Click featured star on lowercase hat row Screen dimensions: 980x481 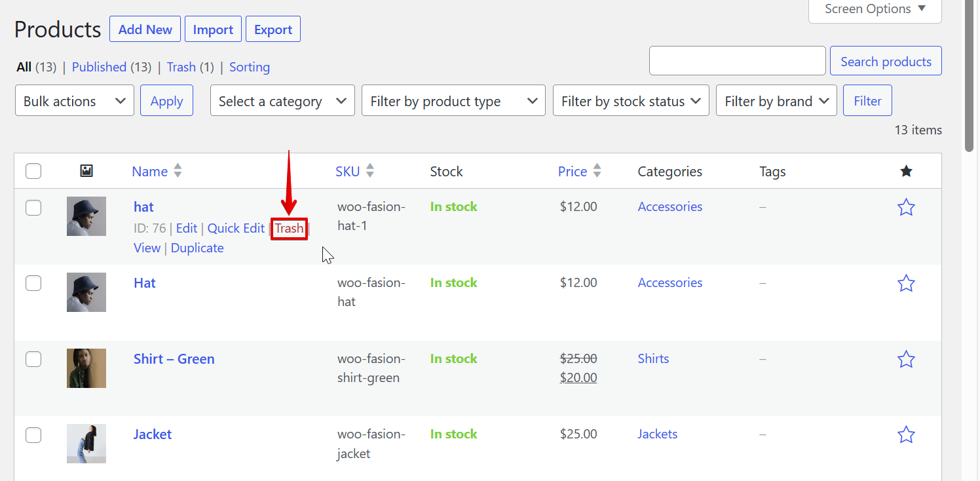[x=906, y=208]
